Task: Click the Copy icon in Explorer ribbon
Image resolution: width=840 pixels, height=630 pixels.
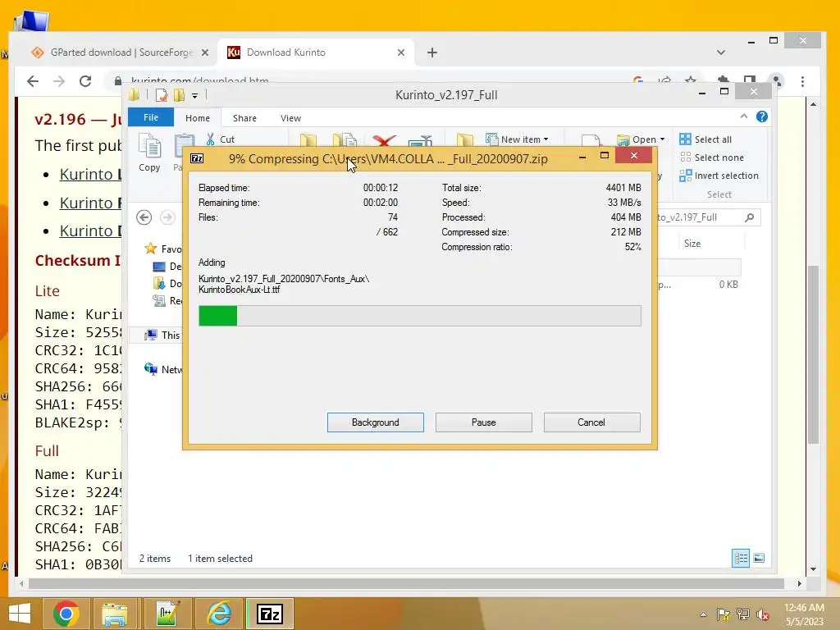Action: coord(149,153)
